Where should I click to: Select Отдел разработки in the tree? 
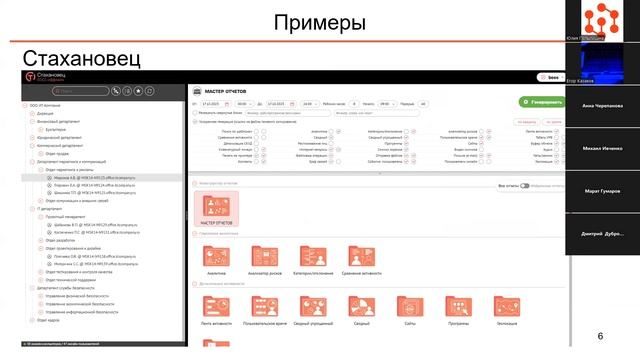[x=60, y=240]
